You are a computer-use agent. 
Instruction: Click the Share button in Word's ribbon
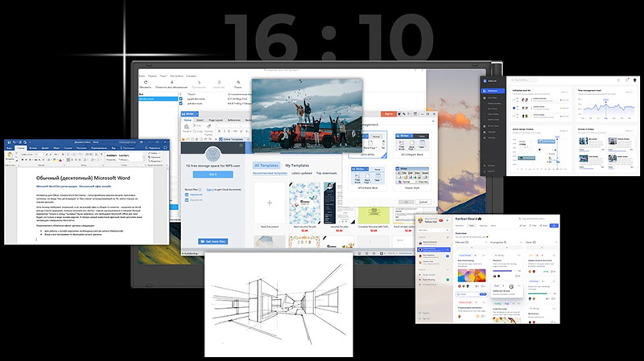click(x=154, y=148)
